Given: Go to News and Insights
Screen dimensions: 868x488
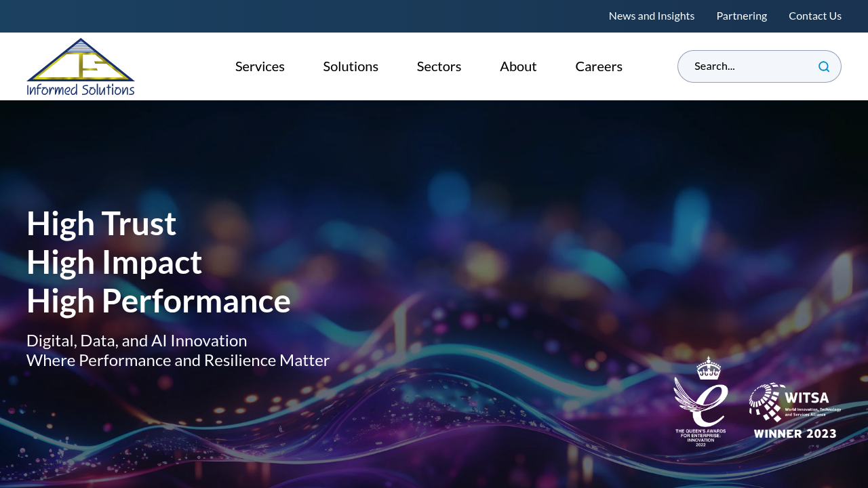Looking at the screenshot, I should (652, 16).
